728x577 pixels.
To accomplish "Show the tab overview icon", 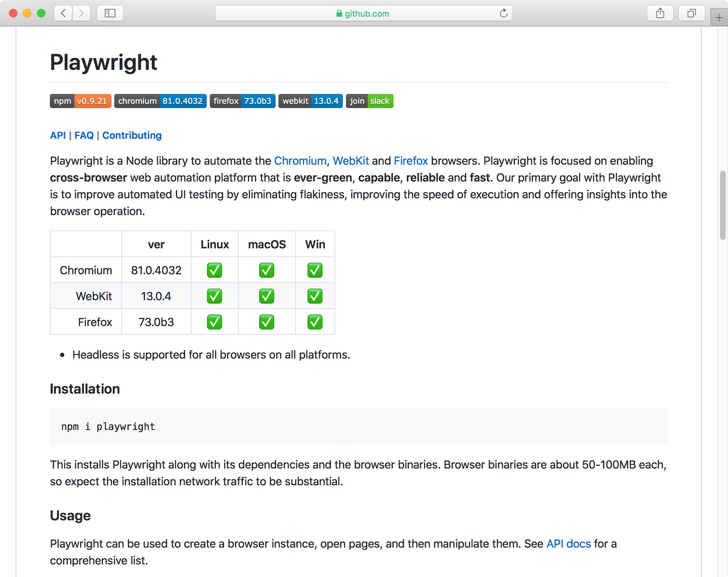I will 692,13.
